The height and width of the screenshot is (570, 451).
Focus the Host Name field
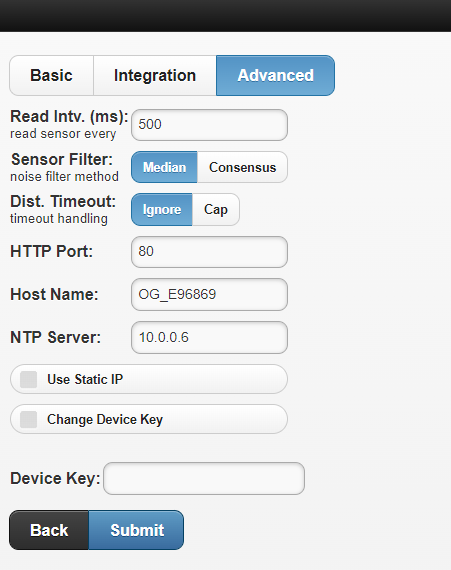click(209, 294)
